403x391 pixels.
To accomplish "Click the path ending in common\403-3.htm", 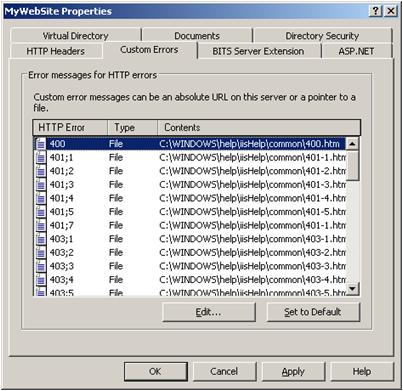I will [253, 266].
